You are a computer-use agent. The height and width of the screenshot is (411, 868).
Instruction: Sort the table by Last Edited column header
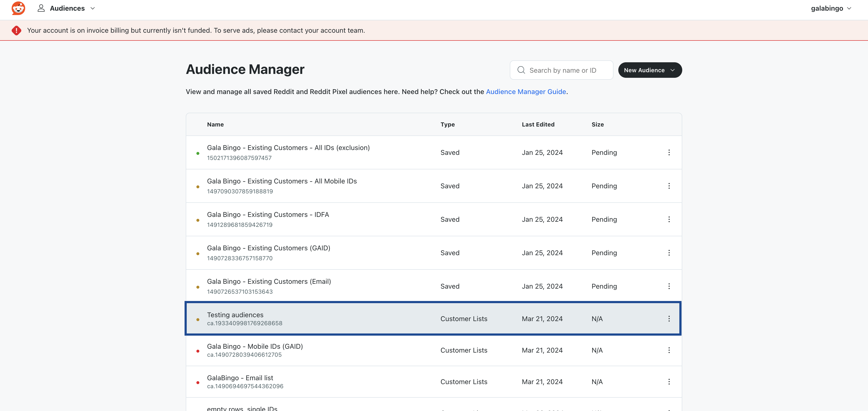tap(538, 124)
